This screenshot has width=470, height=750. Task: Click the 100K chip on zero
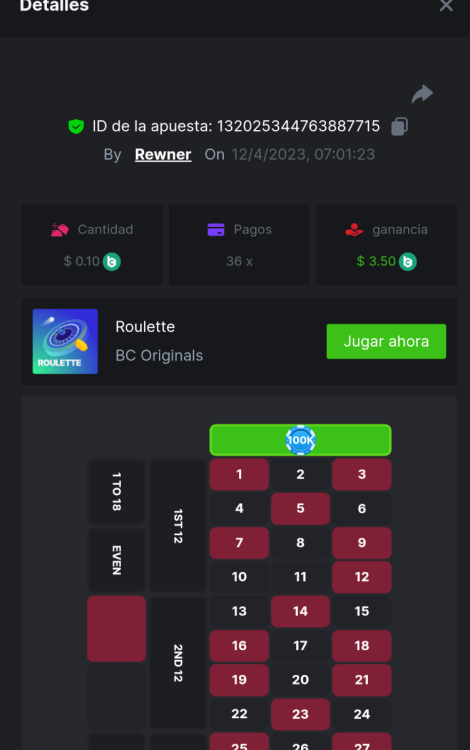(x=300, y=440)
